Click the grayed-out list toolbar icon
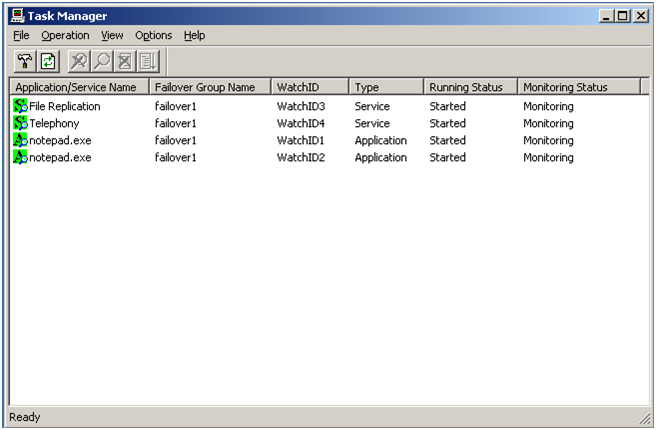656x430 pixels. [x=148, y=61]
